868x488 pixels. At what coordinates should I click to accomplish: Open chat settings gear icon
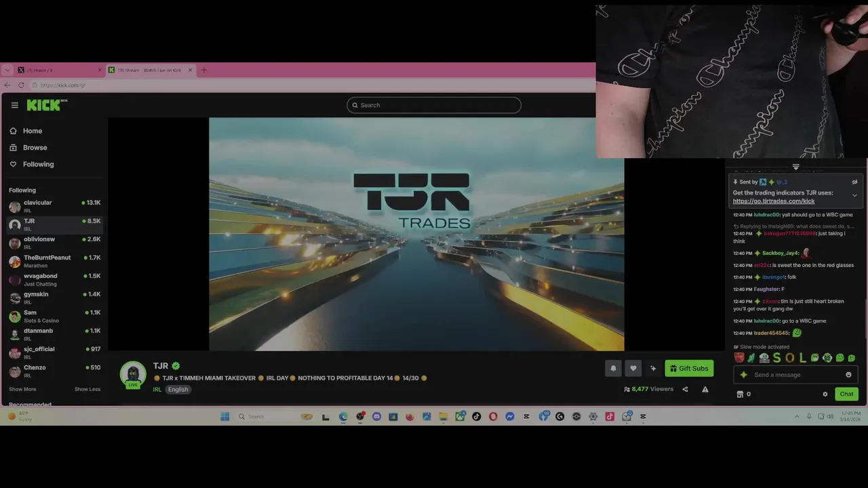pos(825,394)
